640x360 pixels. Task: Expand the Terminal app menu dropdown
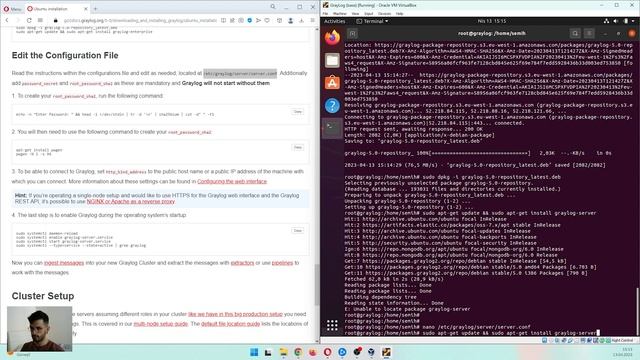[372, 21]
